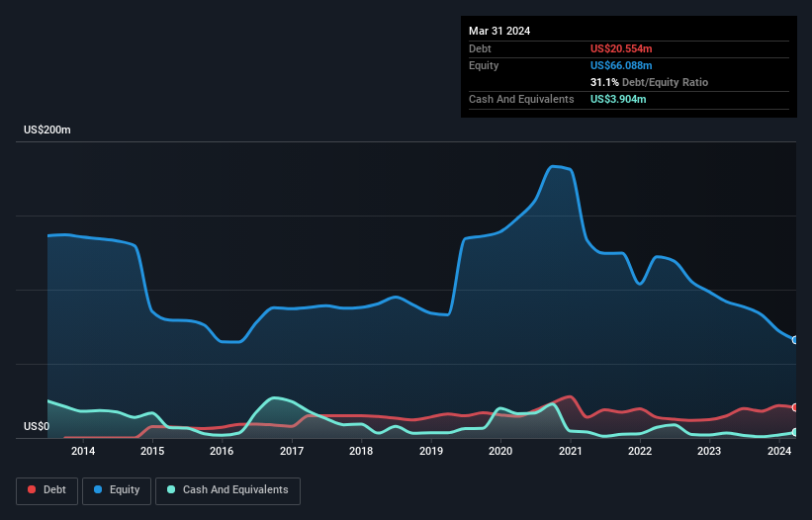Select the Equity endpoint marker for 2024

coord(795,340)
